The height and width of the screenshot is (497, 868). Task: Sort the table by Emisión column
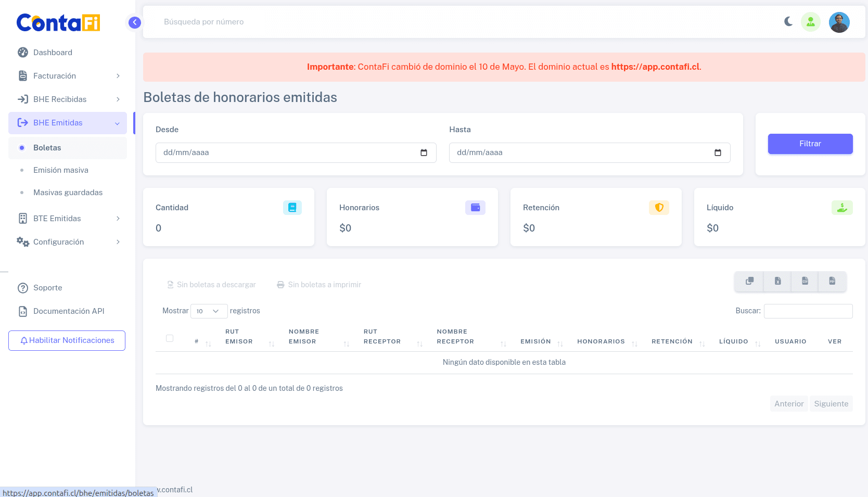tap(535, 341)
